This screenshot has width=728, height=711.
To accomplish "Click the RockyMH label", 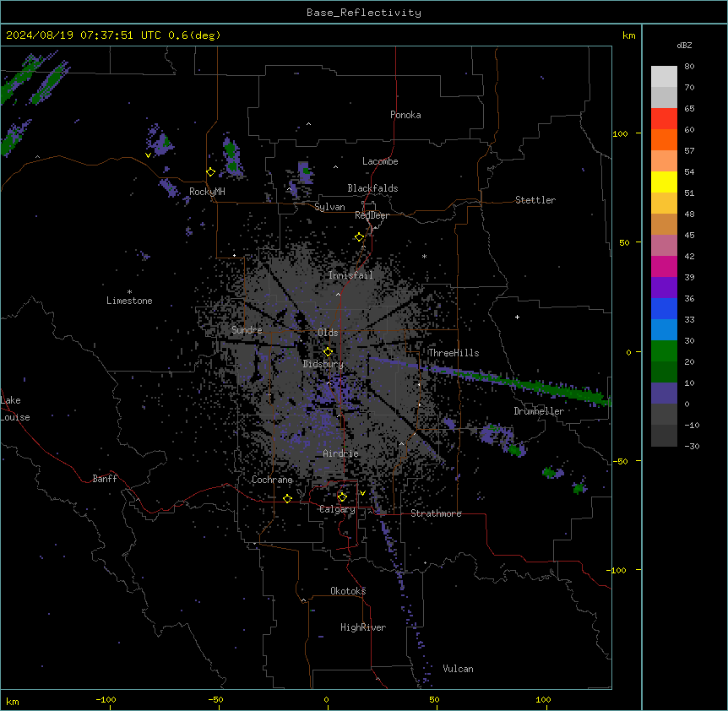I will [x=207, y=192].
